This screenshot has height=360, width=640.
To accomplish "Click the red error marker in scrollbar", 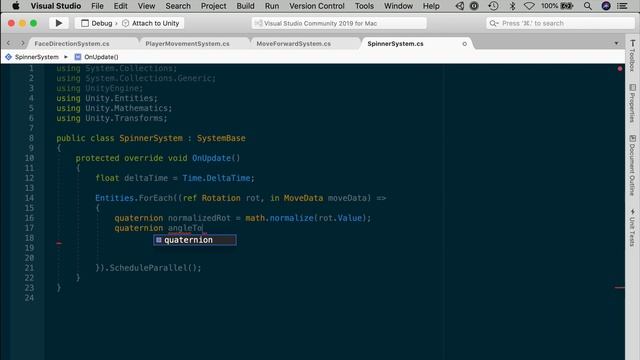I will tap(619, 287).
